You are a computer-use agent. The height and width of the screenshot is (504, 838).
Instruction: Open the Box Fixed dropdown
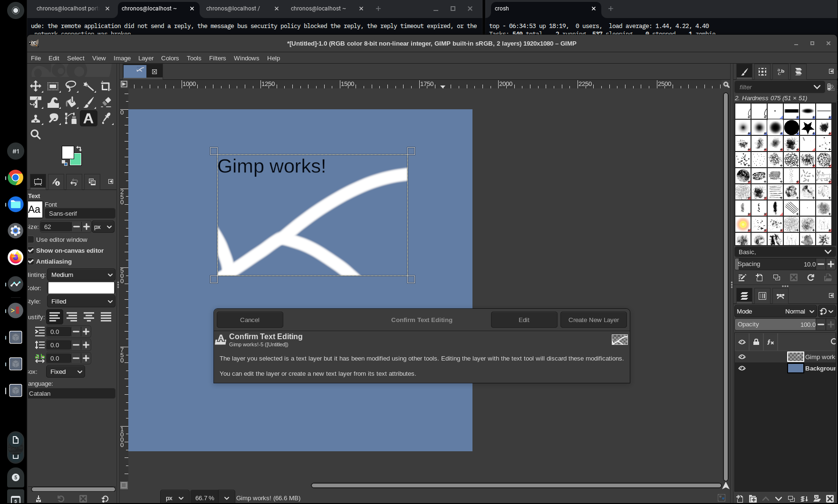tap(66, 372)
